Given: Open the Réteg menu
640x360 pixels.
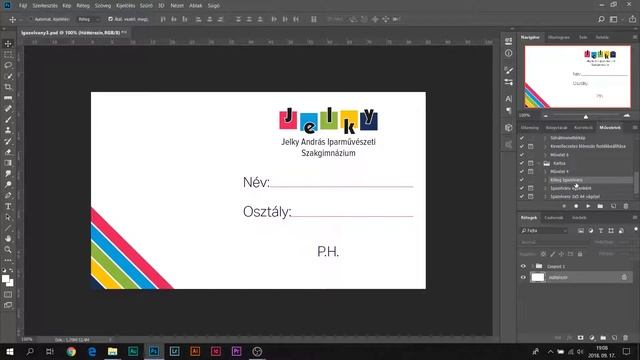Looking at the screenshot, I should click(x=83, y=6).
